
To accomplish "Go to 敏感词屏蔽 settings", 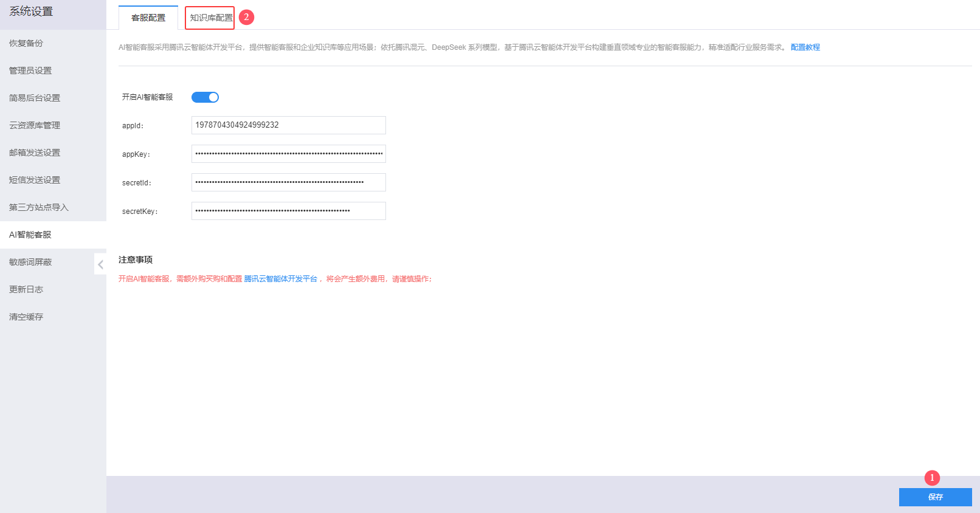I will tap(30, 262).
